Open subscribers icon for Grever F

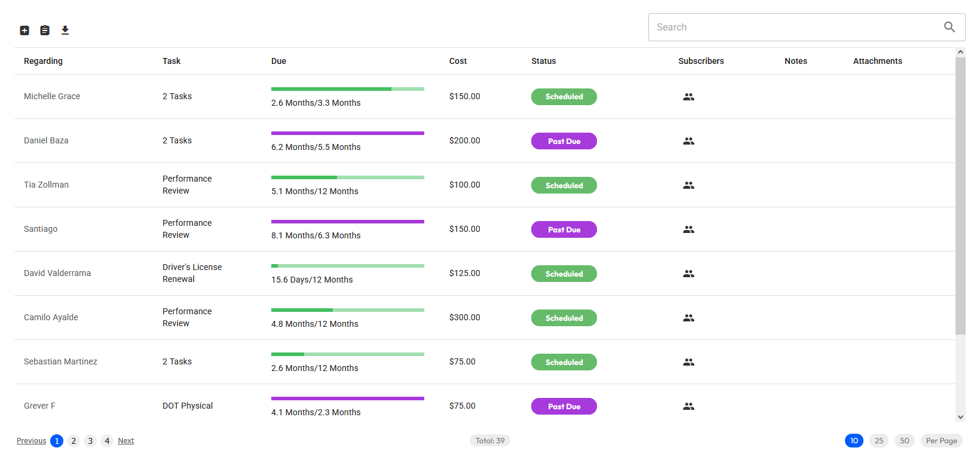click(x=689, y=406)
